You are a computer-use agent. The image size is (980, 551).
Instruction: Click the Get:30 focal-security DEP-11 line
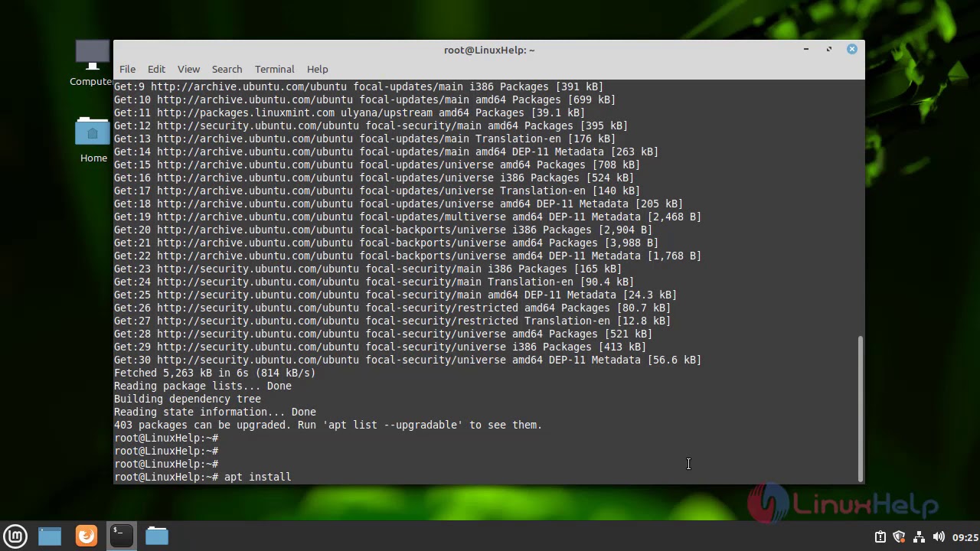click(407, 360)
